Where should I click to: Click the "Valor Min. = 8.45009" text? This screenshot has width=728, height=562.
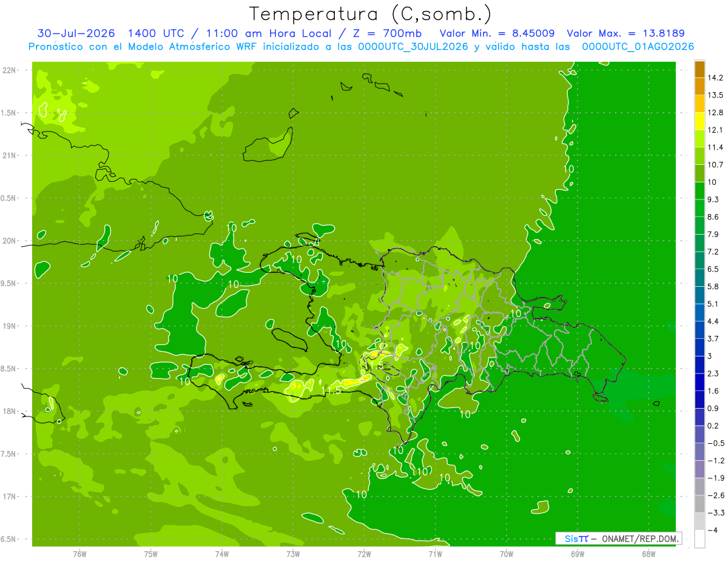click(x=497, y=33)
